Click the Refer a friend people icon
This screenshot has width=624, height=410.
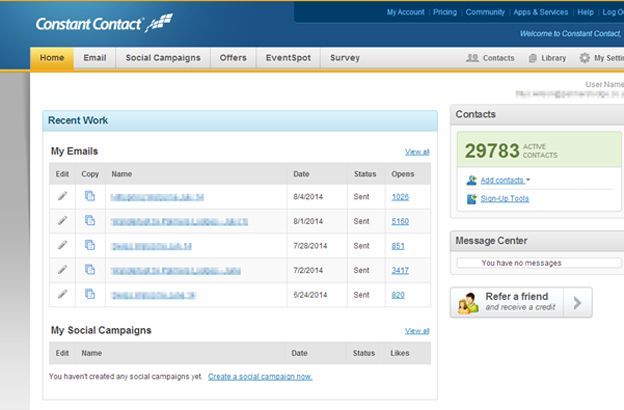468,303
